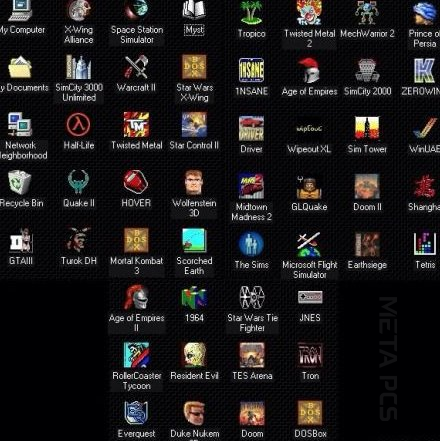Click the 'Microsoft Flight Simulator' label
440x441 pixels.
point(310,270)
